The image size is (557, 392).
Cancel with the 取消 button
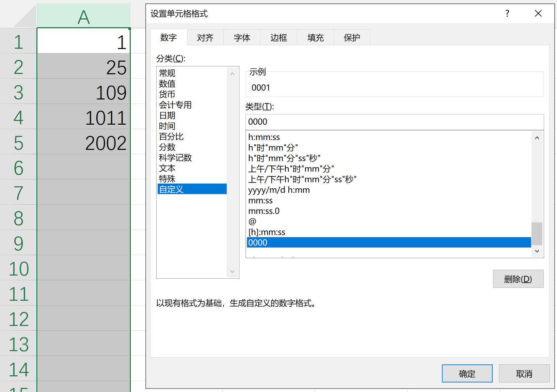524,374
